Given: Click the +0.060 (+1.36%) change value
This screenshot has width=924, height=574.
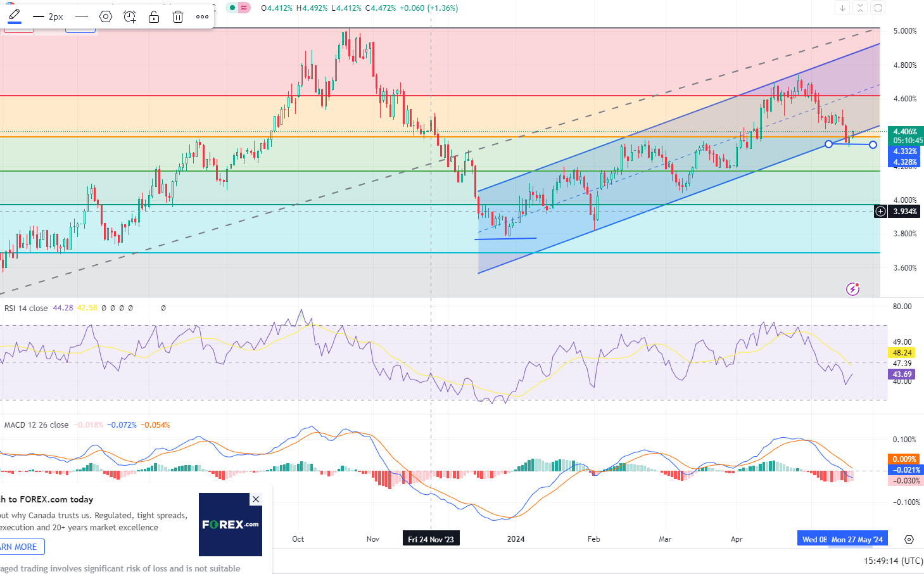Looking at the screenshot, I should (x=429, y=8).
